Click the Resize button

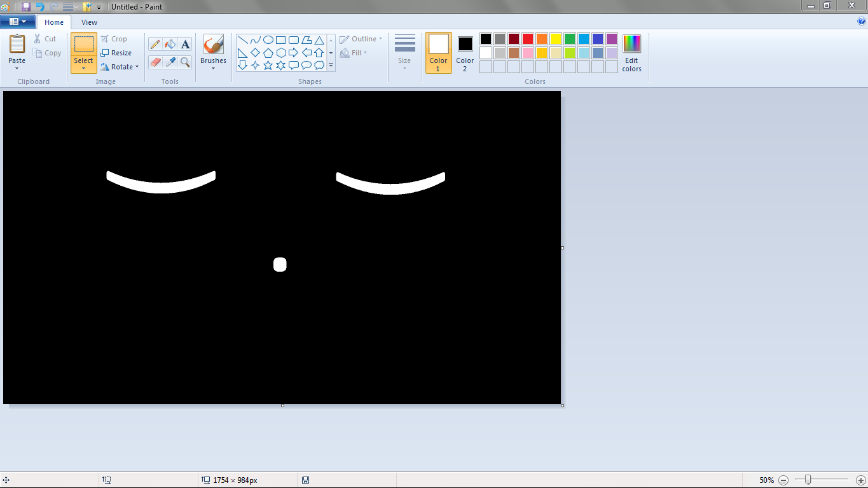coord(116,53)
